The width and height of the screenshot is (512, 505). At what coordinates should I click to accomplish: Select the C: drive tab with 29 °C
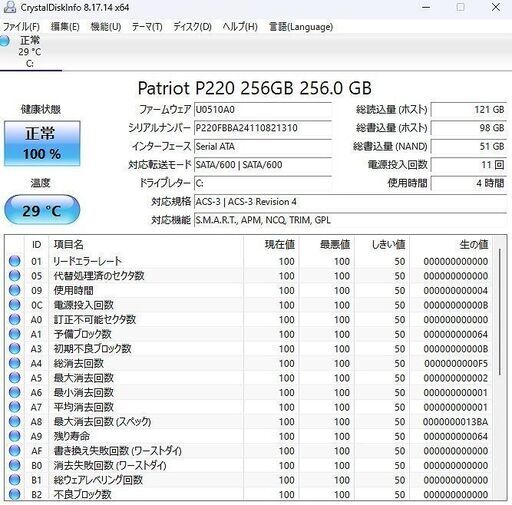point(30,52)
